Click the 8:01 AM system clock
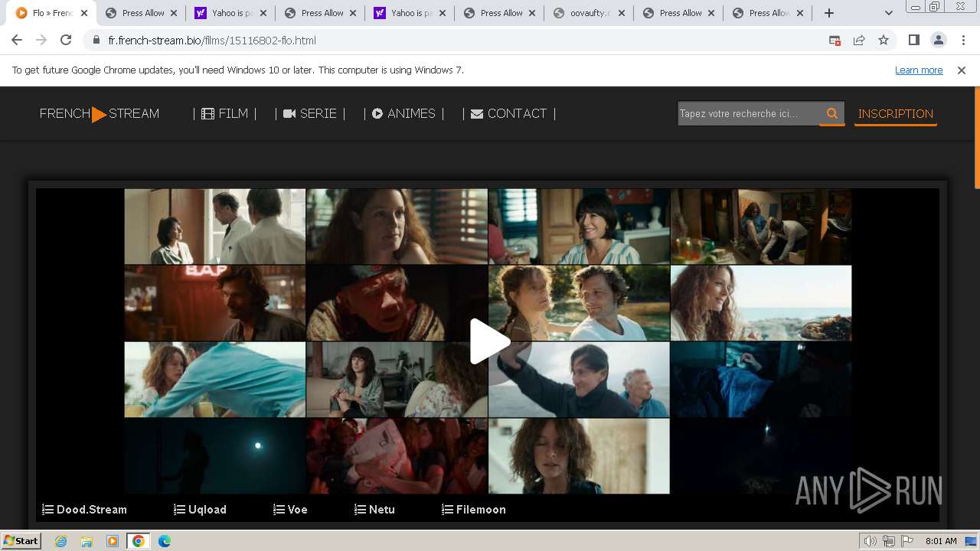This screenshot has height=551, width=980. 941,541
